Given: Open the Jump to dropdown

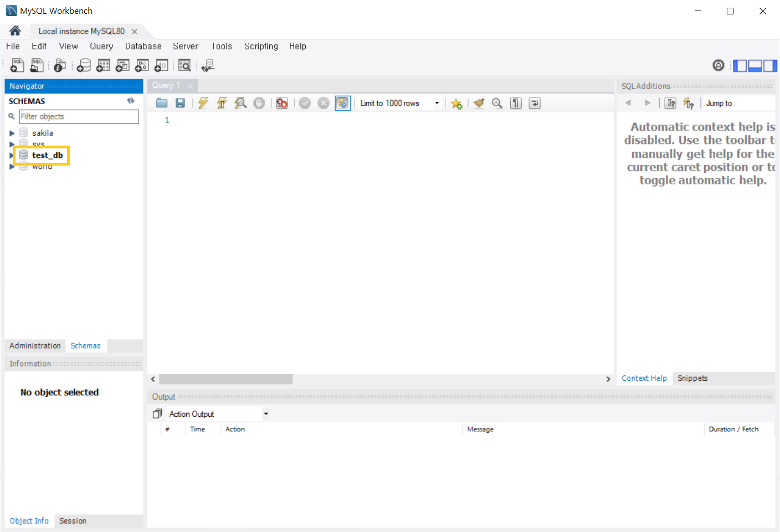Looking at the screenshot, I should click(740, 103).
